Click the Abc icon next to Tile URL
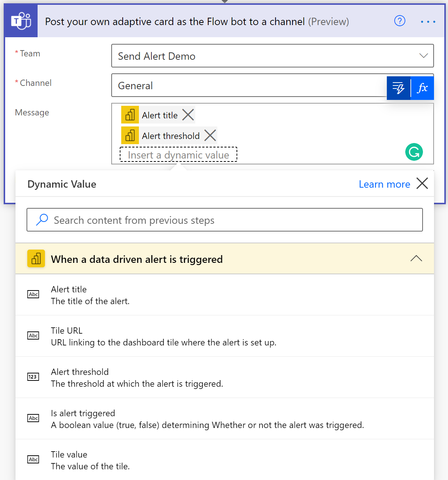The width and height of the screenshot is (448, 480). [x=33, y=335]
